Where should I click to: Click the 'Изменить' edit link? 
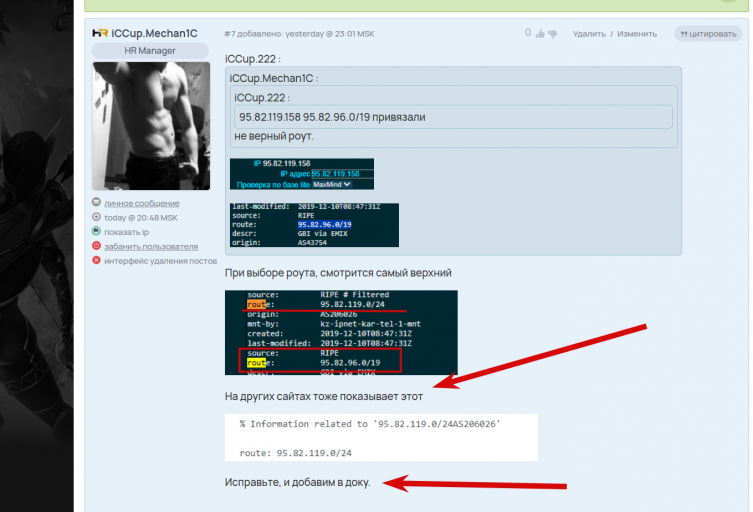coord(637,34)
